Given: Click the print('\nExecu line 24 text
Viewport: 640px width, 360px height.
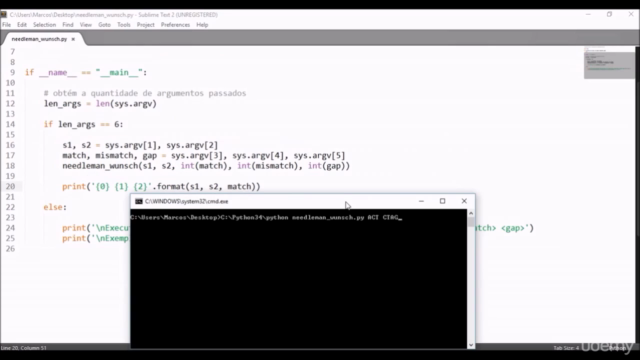Looking at the screenshot, I should click(x=96, y=228).
